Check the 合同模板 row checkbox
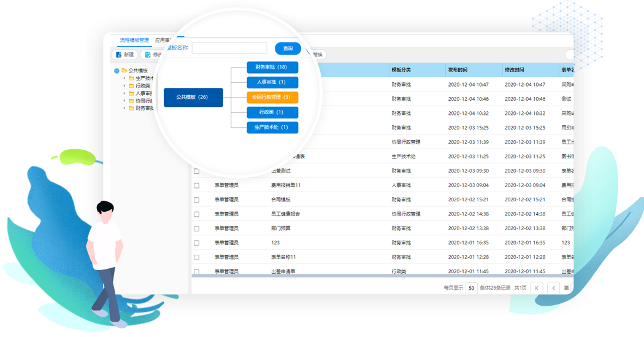This screenshot has height=337, width=644. 197,199
